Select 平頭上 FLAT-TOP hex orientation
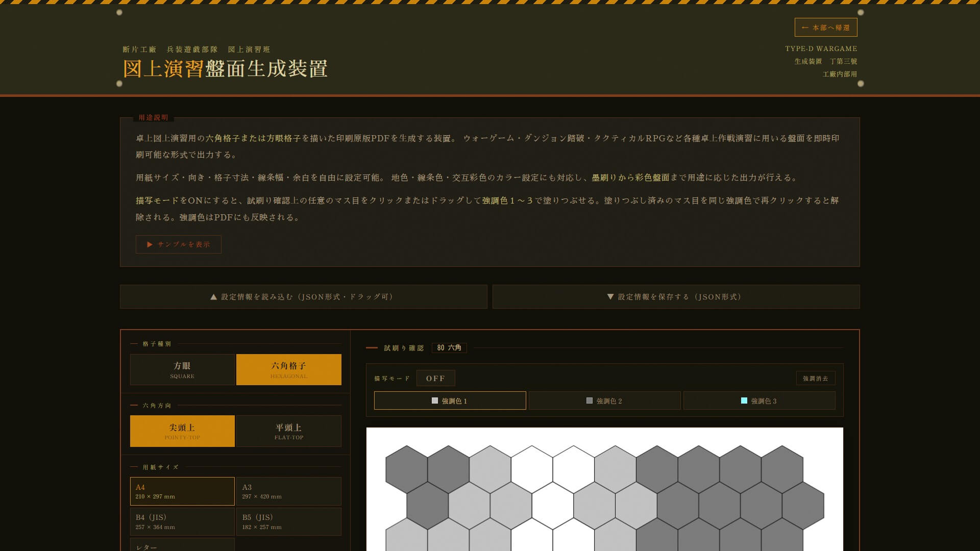 (288, 431)
